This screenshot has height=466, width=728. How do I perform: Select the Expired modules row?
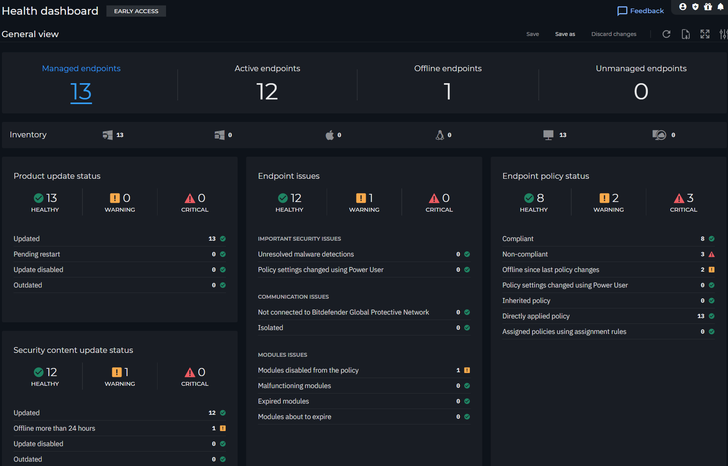point(364,401)
